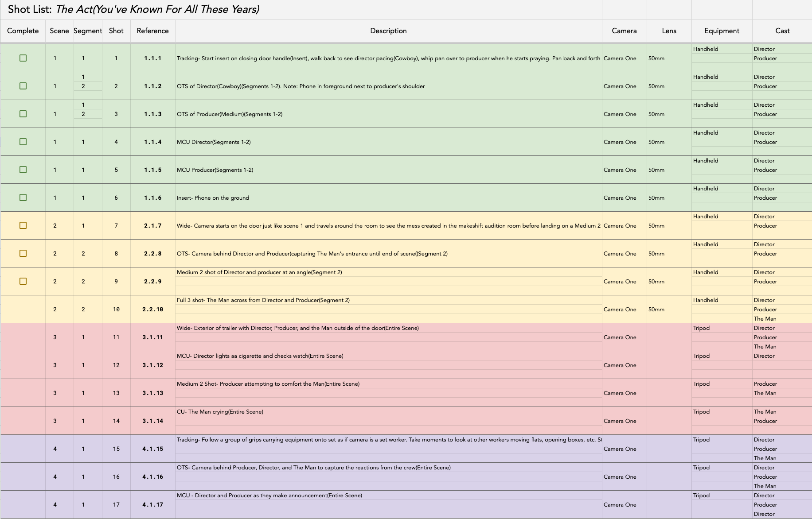
Task: Select the 'Tracking- Start insert on closing door' description
Action: 388,58
